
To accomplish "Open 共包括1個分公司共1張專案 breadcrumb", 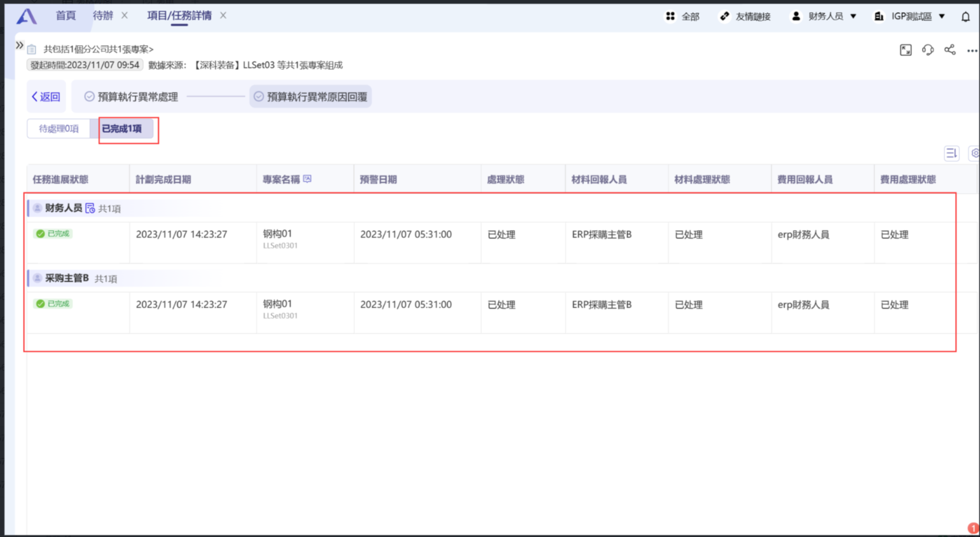I will pos(98,49).
